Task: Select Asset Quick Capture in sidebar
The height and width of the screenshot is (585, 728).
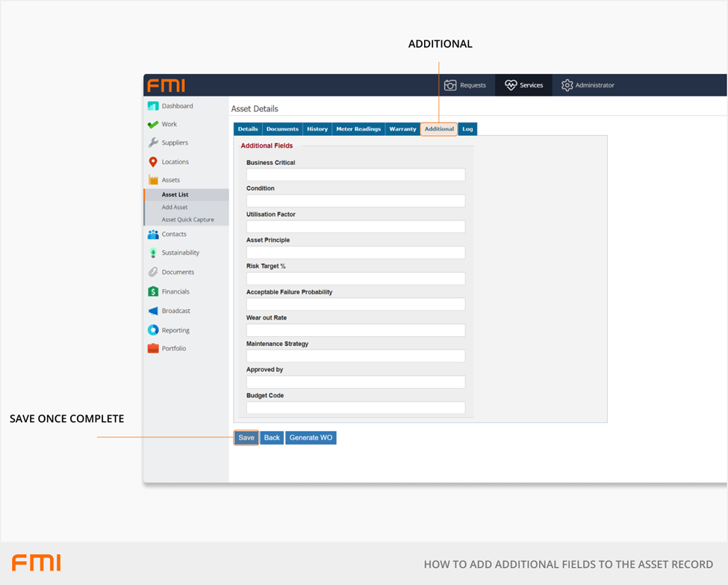Action: (187, 220)
